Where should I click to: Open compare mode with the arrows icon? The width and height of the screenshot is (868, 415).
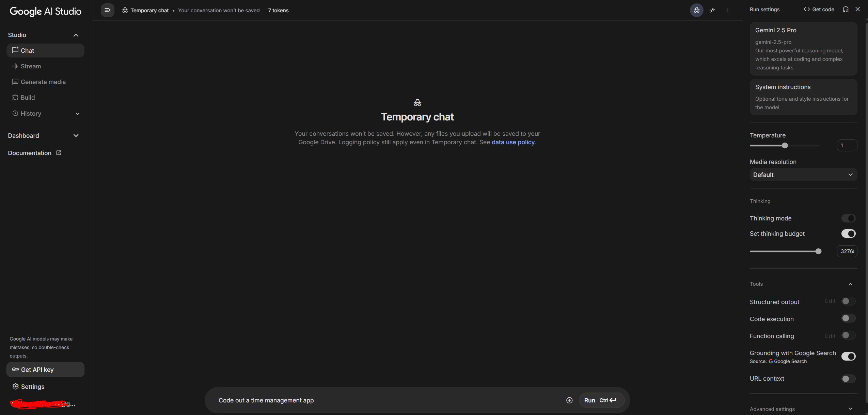pos(711,10)
